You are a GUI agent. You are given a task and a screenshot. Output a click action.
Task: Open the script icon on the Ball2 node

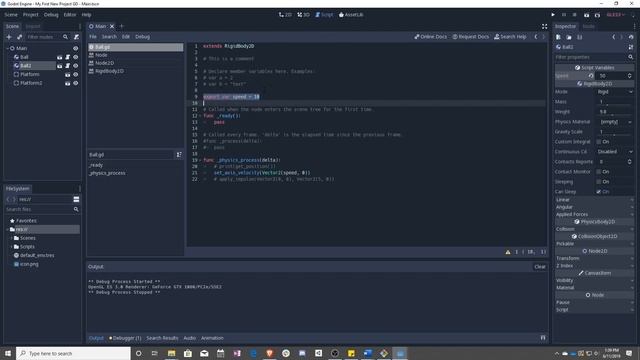pyautogui.click(x=67, y=66)
